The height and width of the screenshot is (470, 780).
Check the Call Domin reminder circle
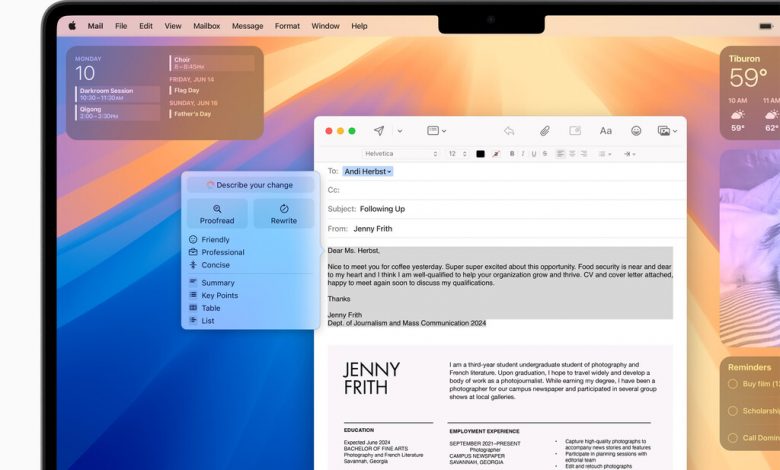click(733, 438)
